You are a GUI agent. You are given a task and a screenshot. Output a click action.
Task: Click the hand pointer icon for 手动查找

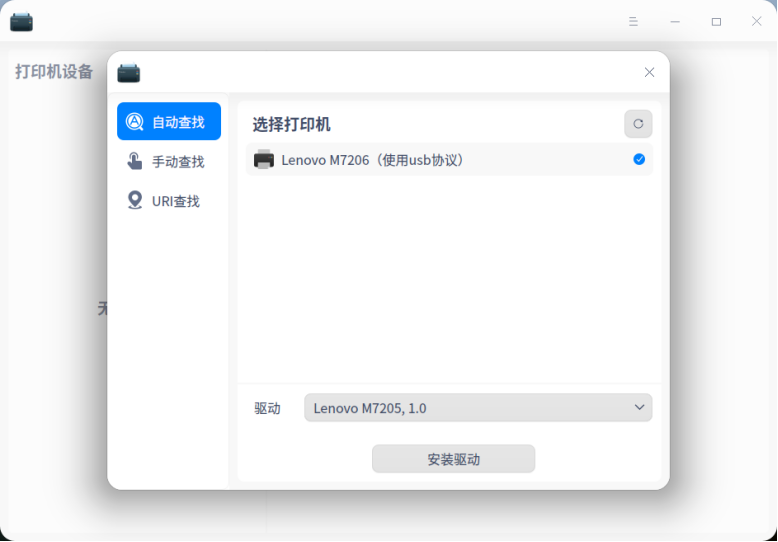coord(134,161)
